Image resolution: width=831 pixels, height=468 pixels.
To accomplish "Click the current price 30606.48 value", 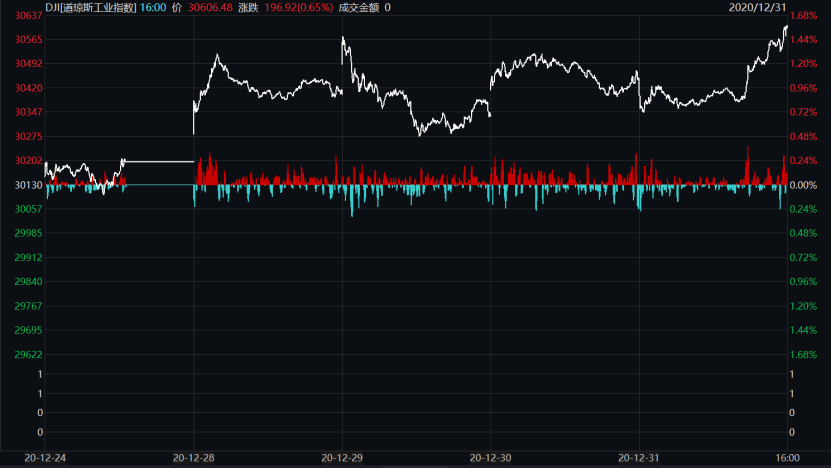I will click(210, 7).
